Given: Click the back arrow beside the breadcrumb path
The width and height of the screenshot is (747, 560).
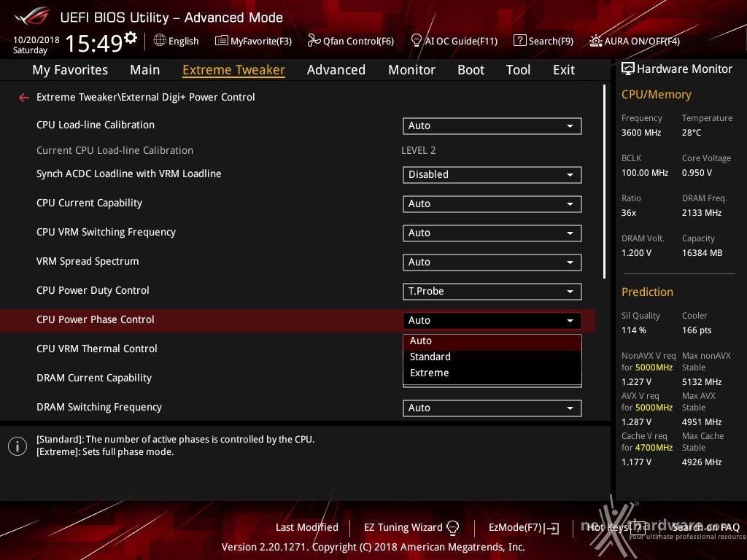Looking at the screenshot, I should click(24, 98).
